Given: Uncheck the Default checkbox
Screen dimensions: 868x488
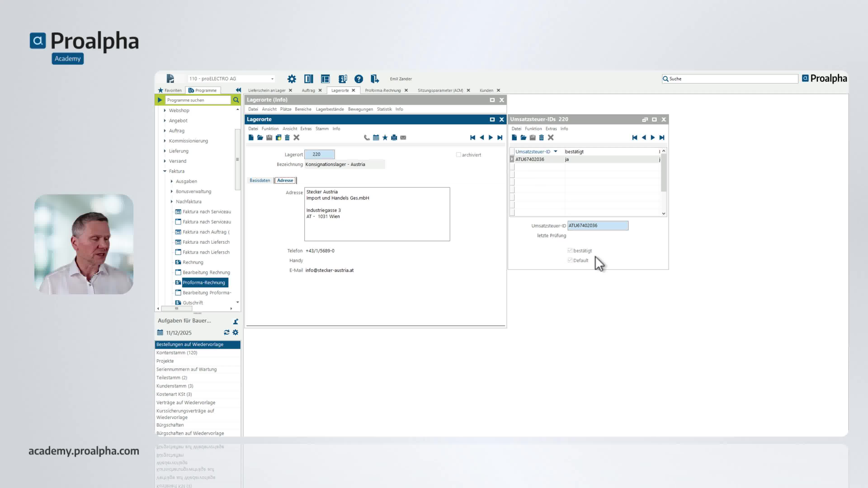Looking at the screenshot, I should [x=569, y=260].
